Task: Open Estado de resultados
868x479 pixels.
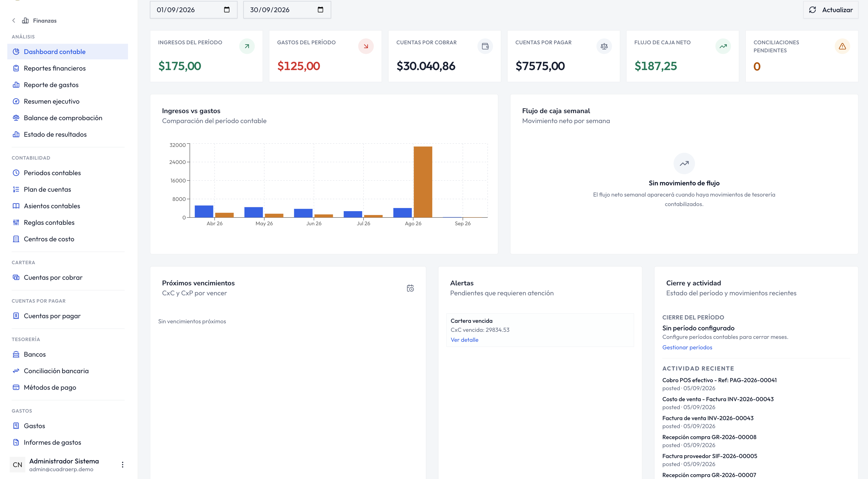Action: 67,134
